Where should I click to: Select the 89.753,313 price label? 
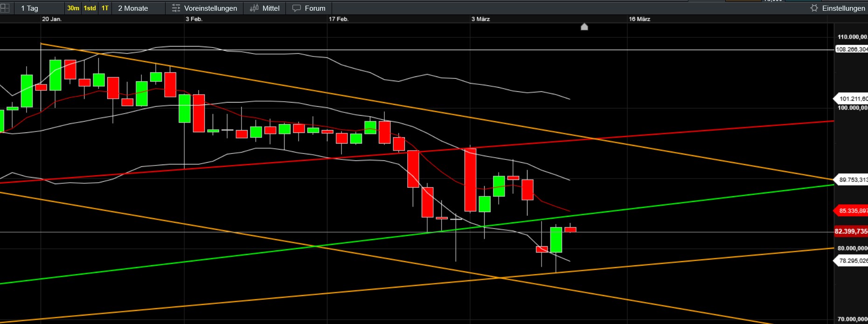[851, 179]
